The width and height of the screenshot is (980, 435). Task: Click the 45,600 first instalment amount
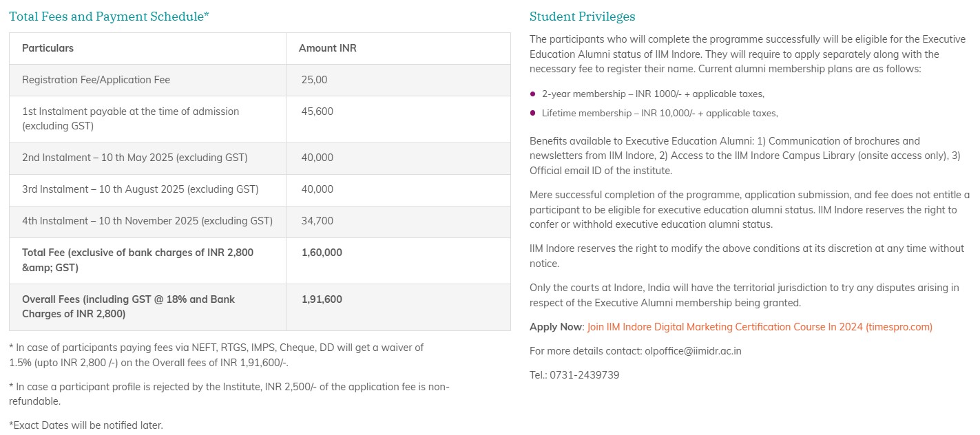pyautogui.click(x=317, y=112)
